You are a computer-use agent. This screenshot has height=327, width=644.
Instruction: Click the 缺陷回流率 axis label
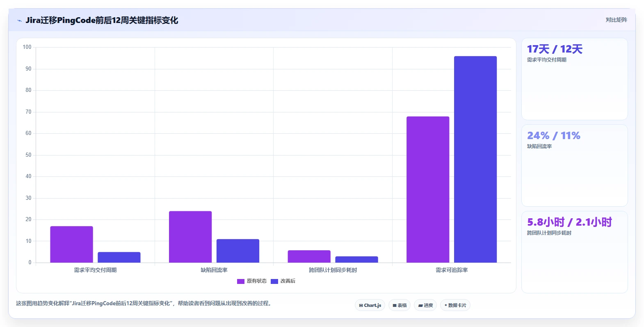pos(214,270)
